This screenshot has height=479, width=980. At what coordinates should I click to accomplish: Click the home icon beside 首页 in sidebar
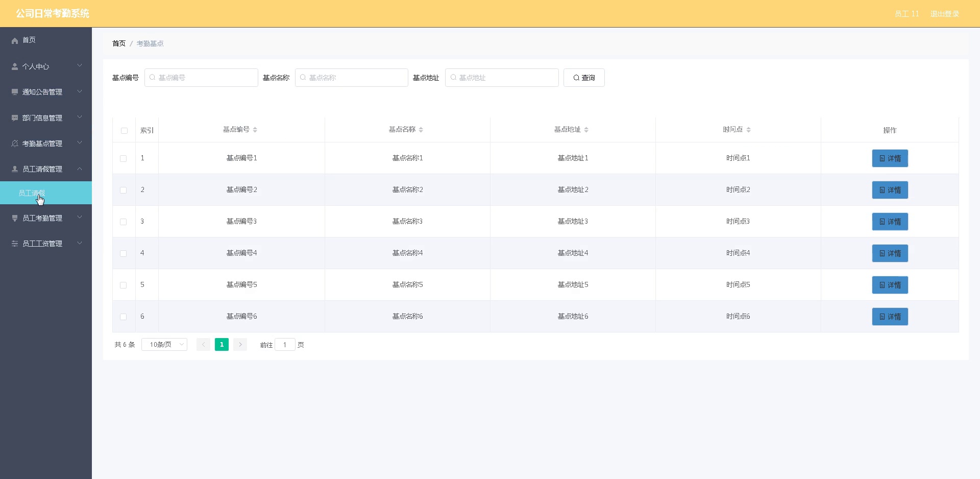click(x=15, y=40)
